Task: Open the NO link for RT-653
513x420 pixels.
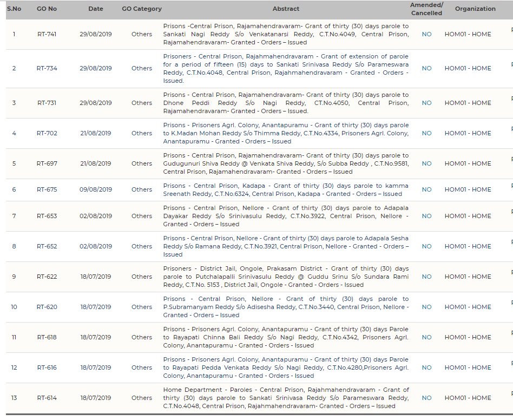Action: (426, 216)
